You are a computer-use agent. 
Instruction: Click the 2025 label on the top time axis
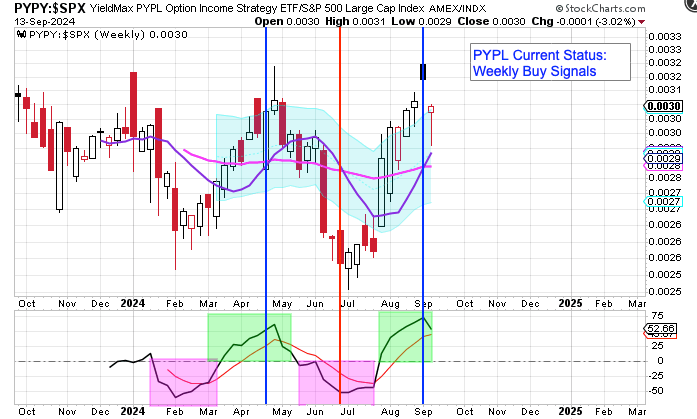[x=569, y=301]
